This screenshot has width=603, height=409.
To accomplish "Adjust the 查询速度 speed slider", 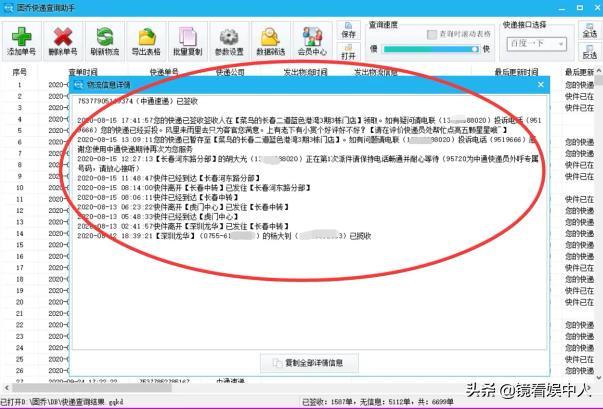I will coord(431,49).
